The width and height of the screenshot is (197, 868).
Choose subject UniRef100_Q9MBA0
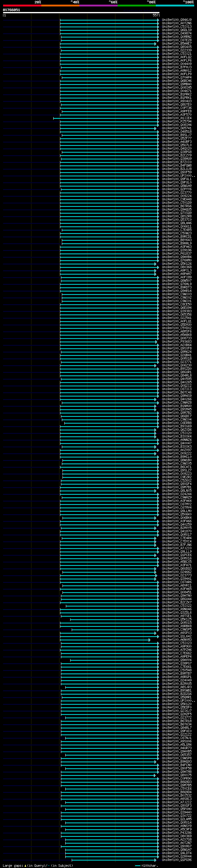click(177, 84)
